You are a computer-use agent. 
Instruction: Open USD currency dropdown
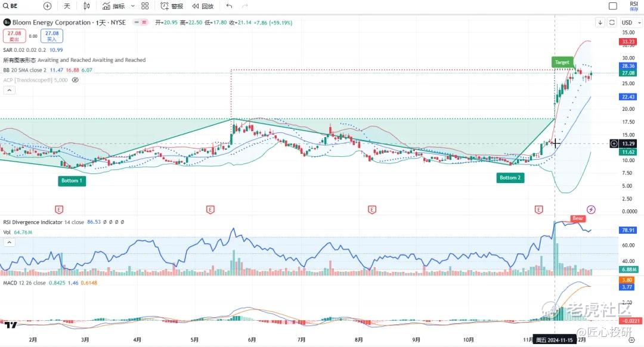631,23
